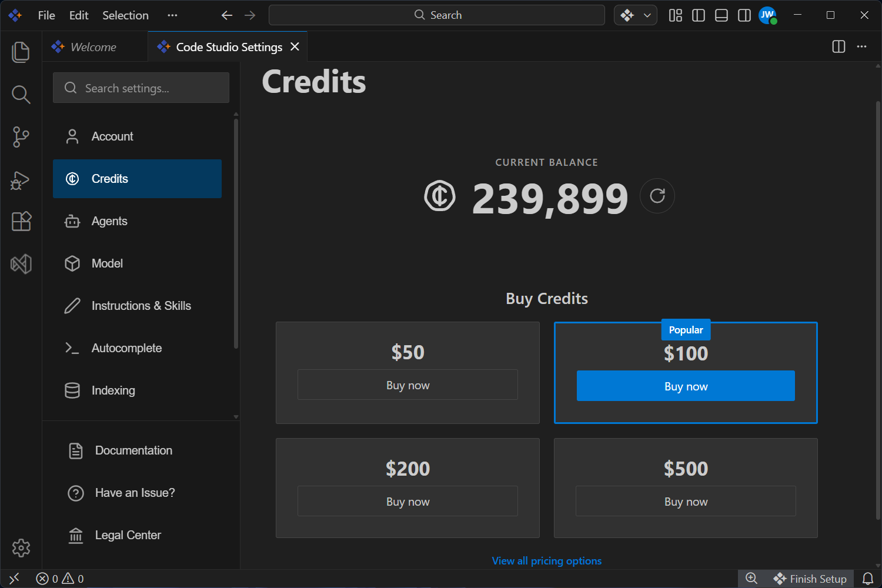This screenshot has height=588, width=882.
Task: Open Source Control view
Action: [x=21, y=136]
